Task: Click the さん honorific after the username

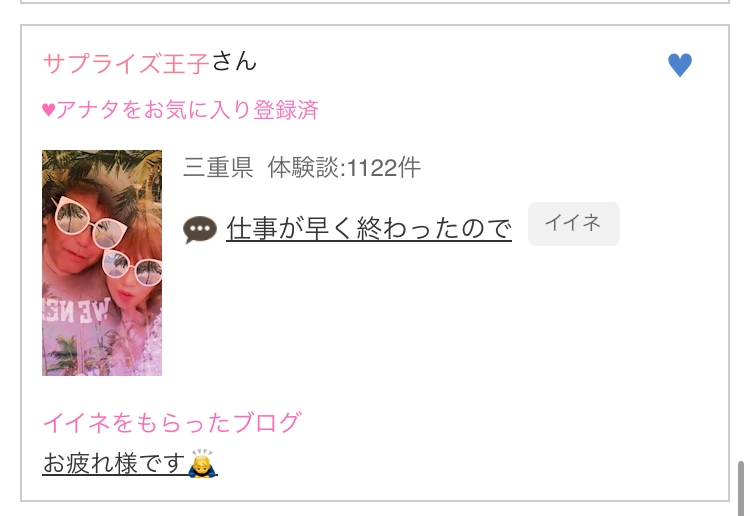Action: point(234,62)
